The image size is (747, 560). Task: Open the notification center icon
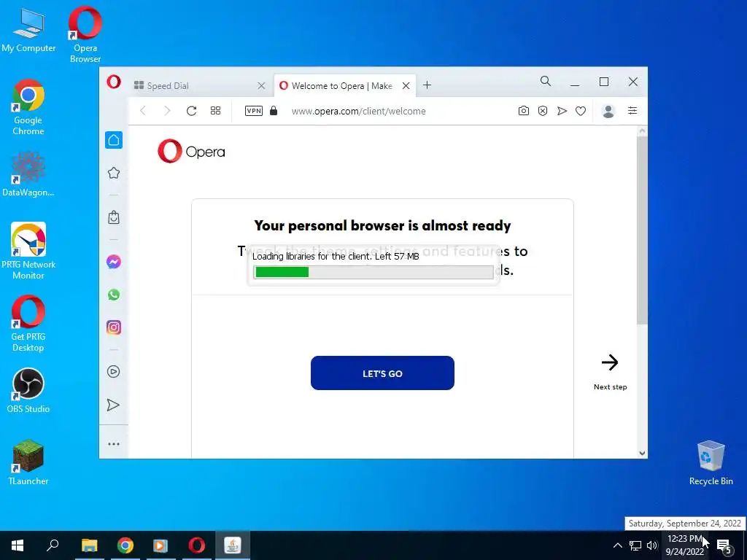[x=724, y=545]
